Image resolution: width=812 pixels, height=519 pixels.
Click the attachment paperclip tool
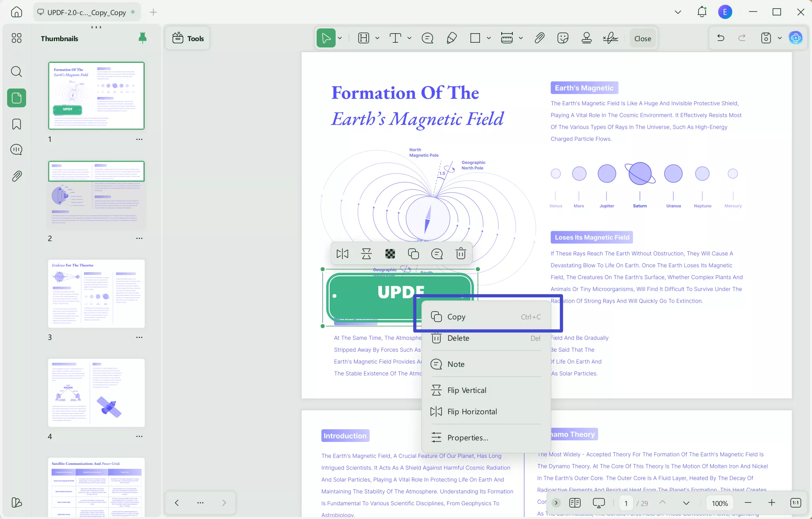[x=539, y=38]
